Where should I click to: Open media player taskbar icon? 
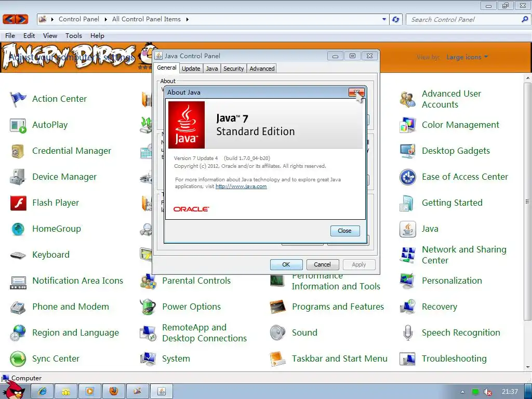point(90,392)
